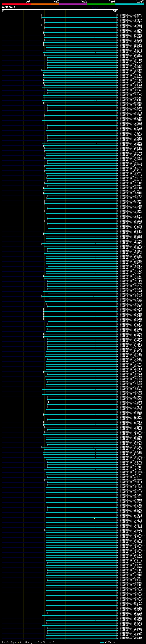Click the red 20% identity legend segment
The image size is (146, 644).
point(16,4)
